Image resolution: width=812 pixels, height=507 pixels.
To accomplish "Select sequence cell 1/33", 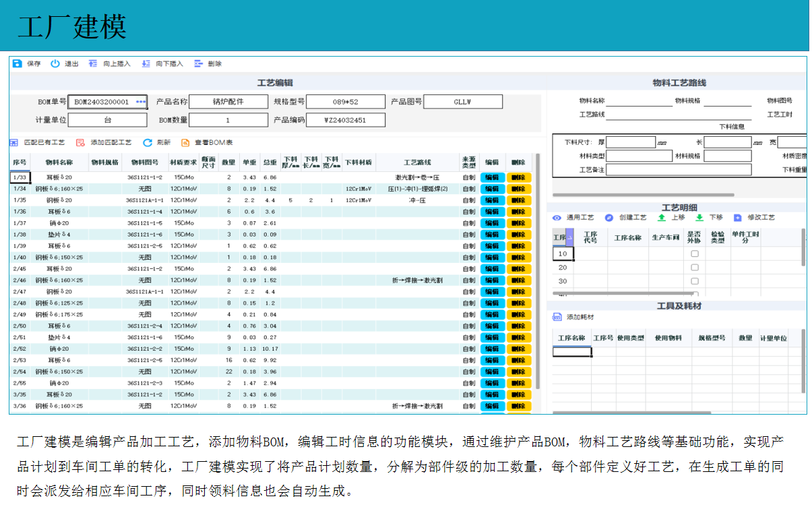I will pyautogui.click(x=20, y=177).
